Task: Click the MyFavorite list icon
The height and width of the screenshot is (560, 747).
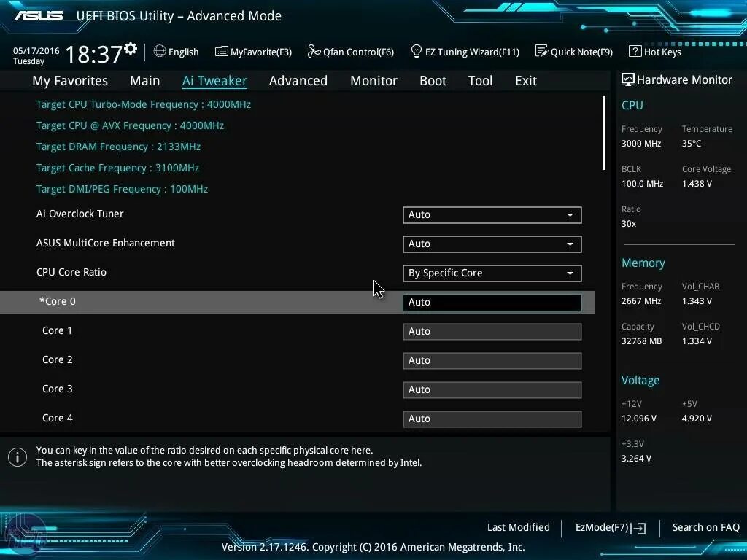Action: point(221,52)
